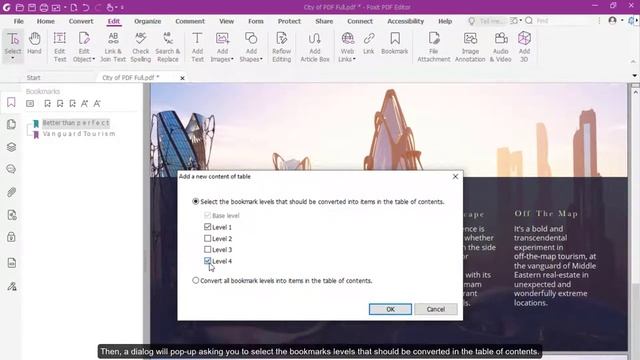The height and width of the screenshot is (360, 640).
Task: Click the Print icon in title bar
Action: [44, 7]
